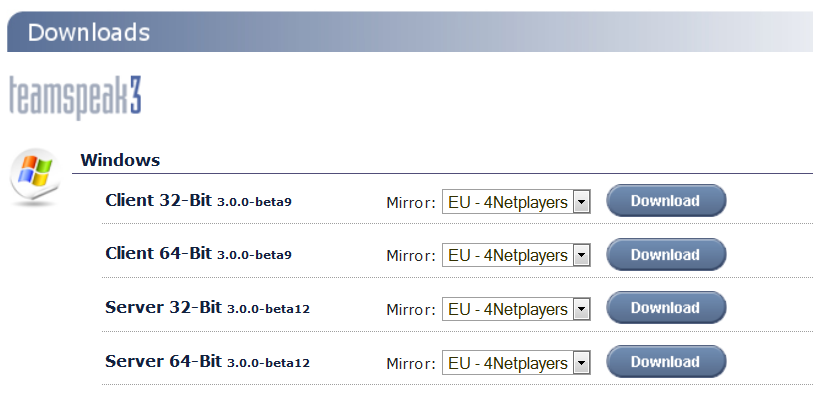
Task: Download Client 64-Bit 3.0.0-beta9
Action: [x=666, y=255]
